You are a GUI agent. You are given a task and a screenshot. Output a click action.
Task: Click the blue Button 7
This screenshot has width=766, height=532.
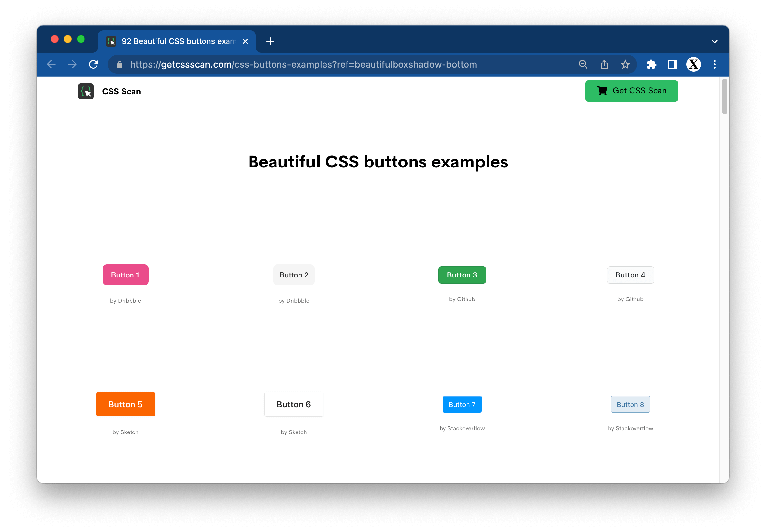(x=462, y=404)
